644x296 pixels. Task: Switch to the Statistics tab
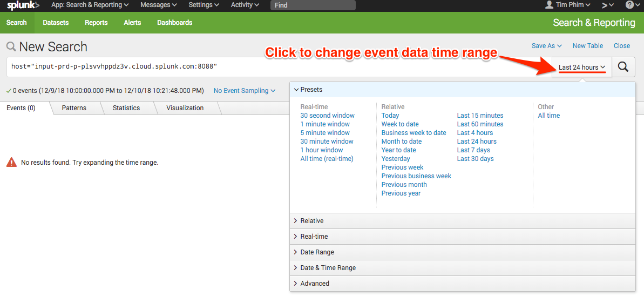click(x=126, y=108)
